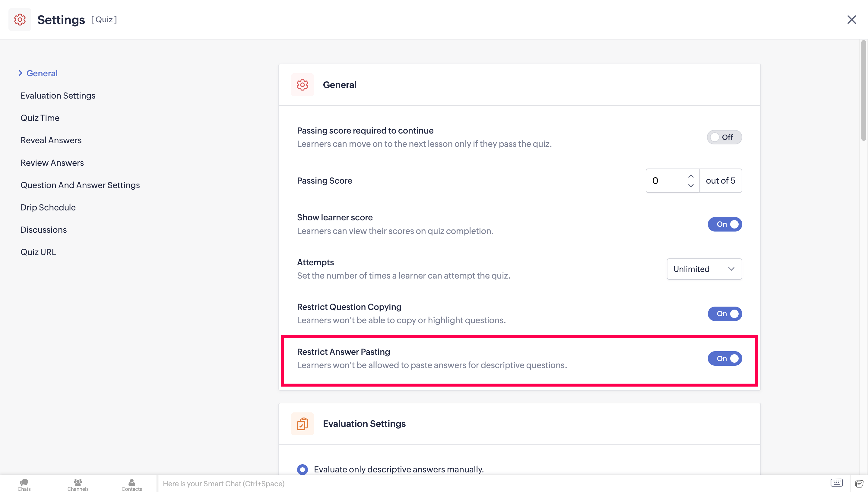Click the General section gear icon
868x492 pixels.
[302, 85]
